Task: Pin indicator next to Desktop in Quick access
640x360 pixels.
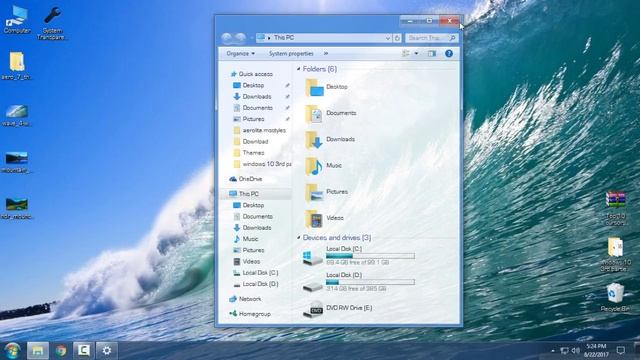Action: point(287,85)
